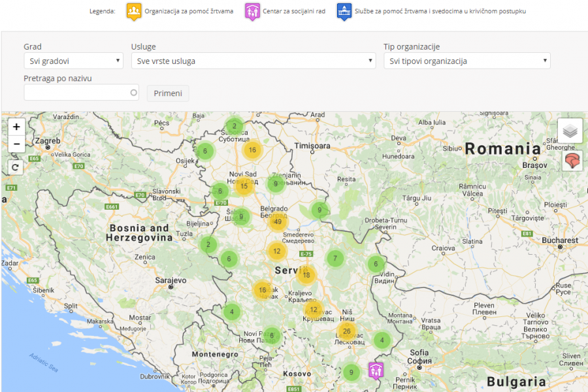Click the Subotica cluster of 2

click(235, 126)
